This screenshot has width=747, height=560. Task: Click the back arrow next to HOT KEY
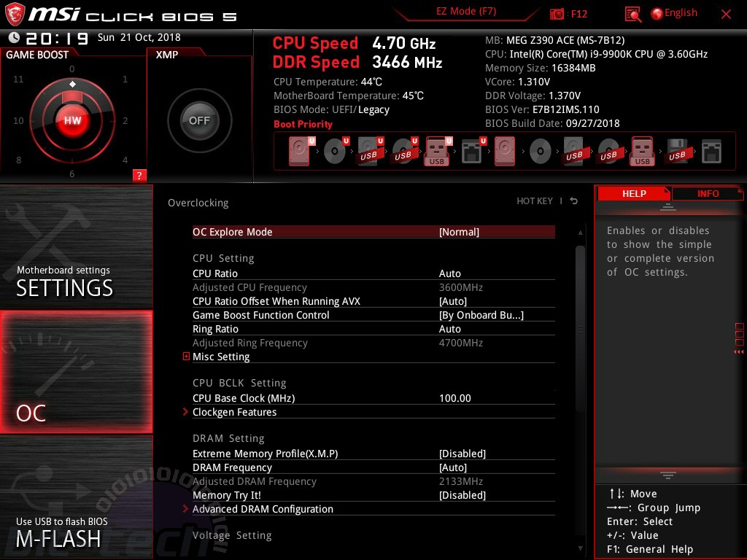(x=574, y=201)
